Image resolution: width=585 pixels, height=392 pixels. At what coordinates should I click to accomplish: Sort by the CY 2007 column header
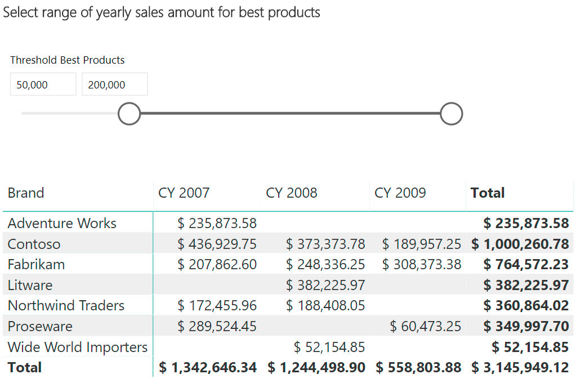click(x=184, y=193)
